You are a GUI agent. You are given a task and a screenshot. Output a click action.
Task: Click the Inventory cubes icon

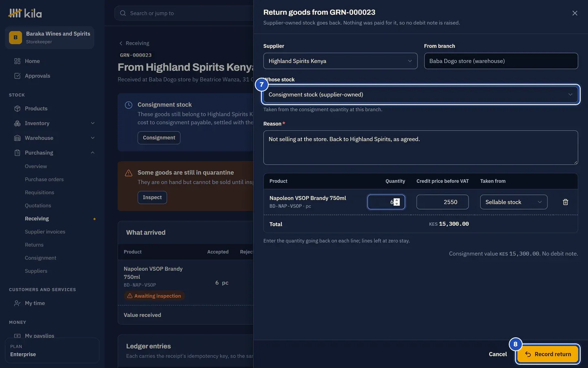pos(17,123)
